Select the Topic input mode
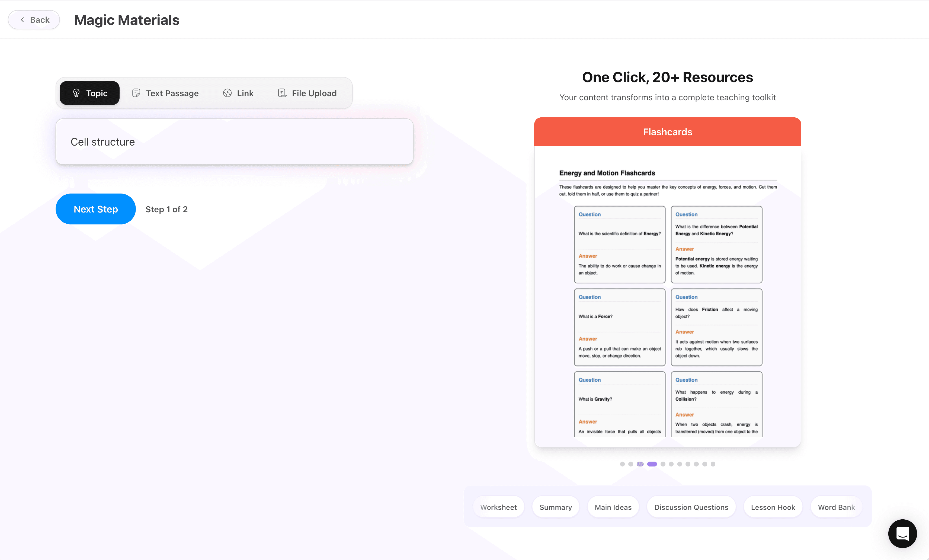 tap(89, 93)
